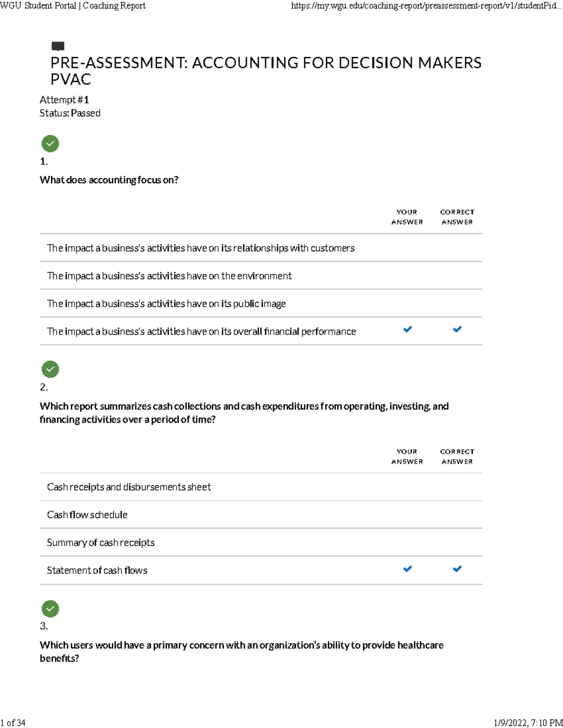
Task: Click Correct Answer checkmark for Statement of cash flows
Action: point(457,569)
